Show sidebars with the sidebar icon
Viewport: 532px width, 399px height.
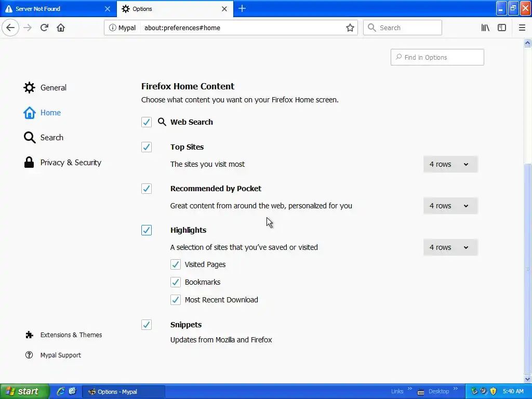tap(502, 28)
